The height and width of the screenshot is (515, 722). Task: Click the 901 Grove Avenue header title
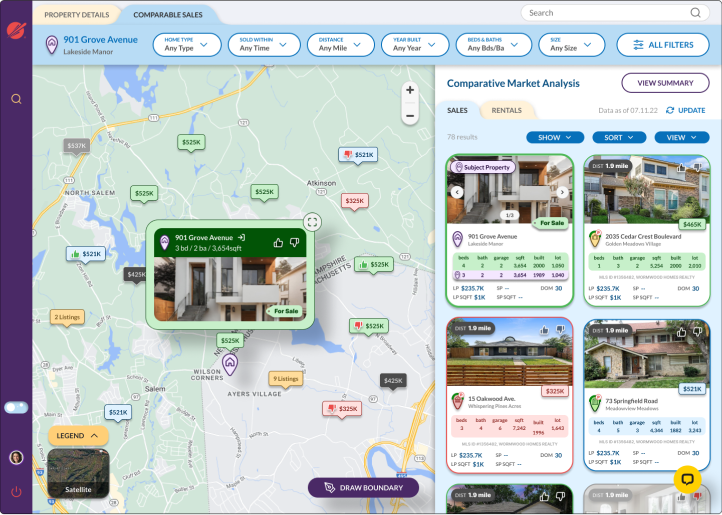click(x=100, y=40)
